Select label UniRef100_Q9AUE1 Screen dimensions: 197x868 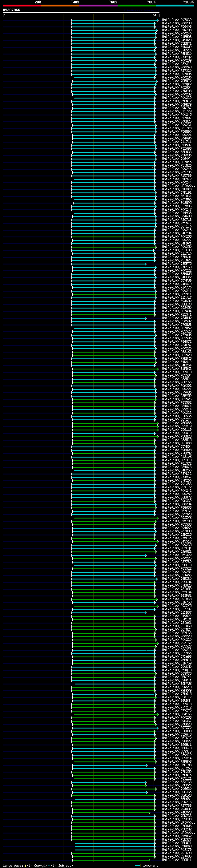click(176, 551)
